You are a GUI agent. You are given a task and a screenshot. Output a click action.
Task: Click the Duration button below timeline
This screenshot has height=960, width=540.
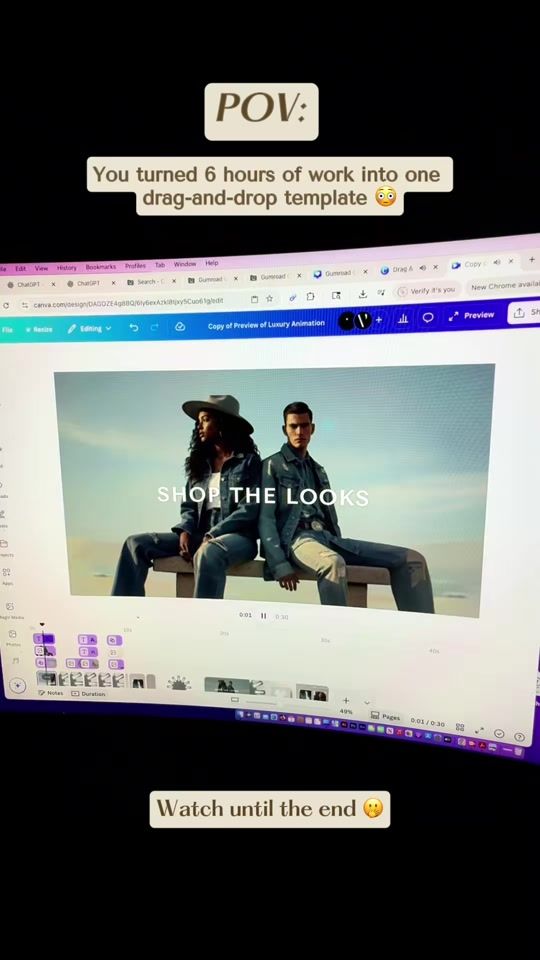[88, 694]
